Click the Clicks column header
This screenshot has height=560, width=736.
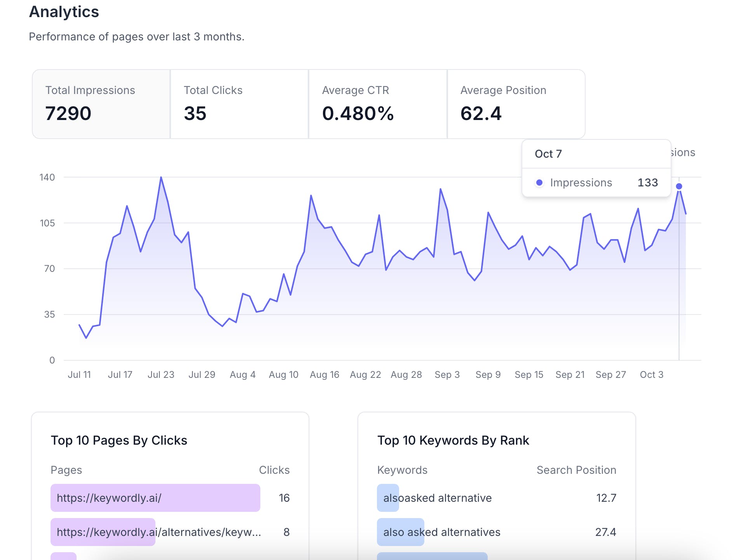click(x=274, y=470)
